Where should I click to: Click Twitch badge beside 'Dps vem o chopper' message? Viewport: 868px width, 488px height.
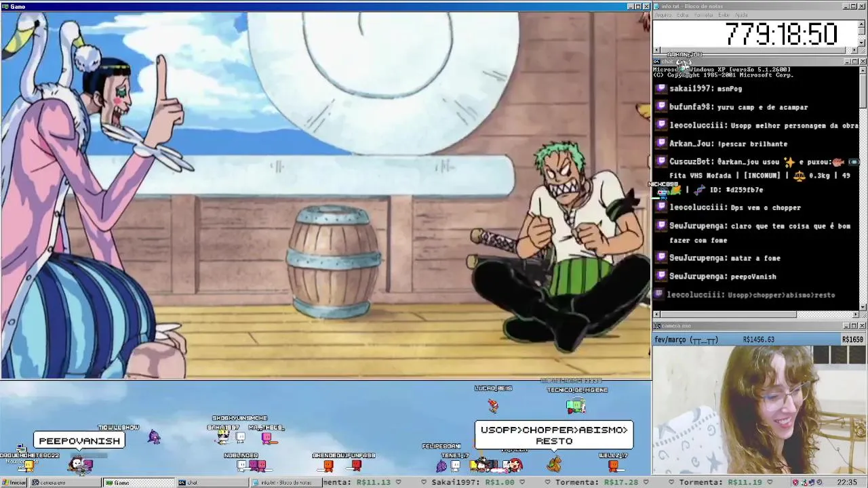tap(661, 207)
